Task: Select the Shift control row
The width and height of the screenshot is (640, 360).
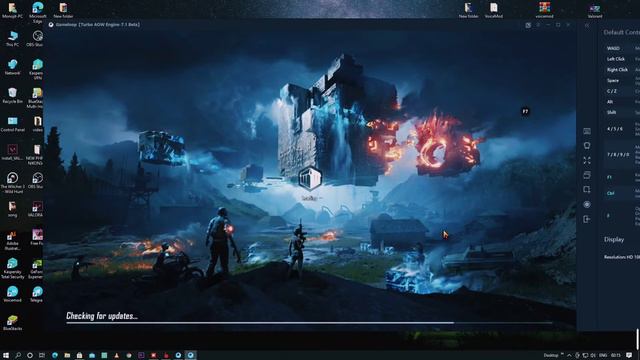Action: (622, 112)
